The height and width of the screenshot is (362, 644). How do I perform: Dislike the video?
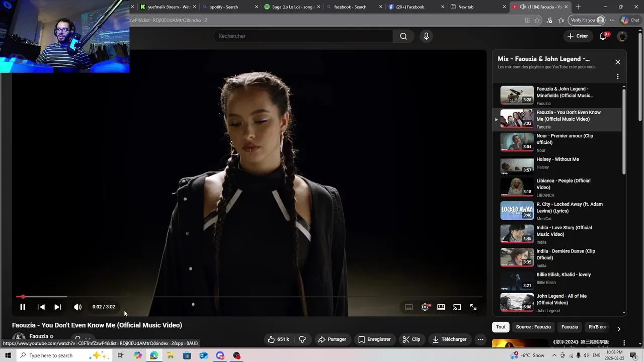(x=302, y=339)
